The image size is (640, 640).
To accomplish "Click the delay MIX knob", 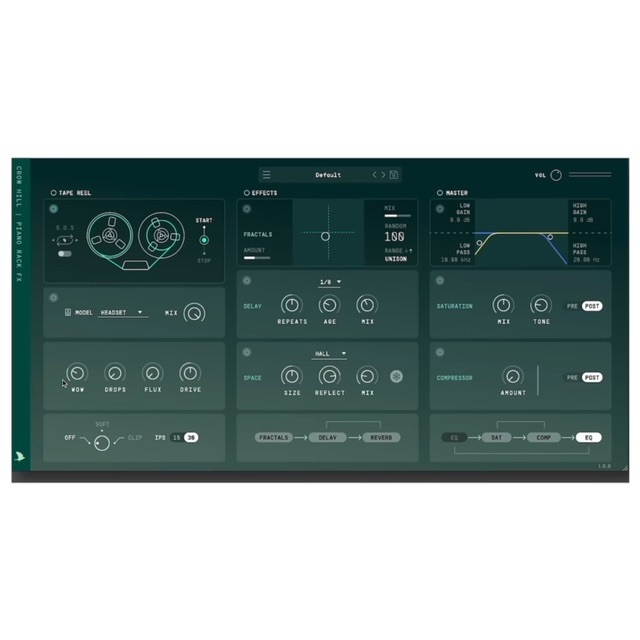I will [367, 305].
